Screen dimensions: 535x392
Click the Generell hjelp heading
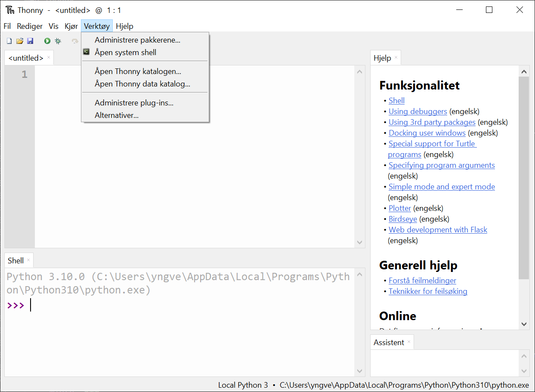418,265
